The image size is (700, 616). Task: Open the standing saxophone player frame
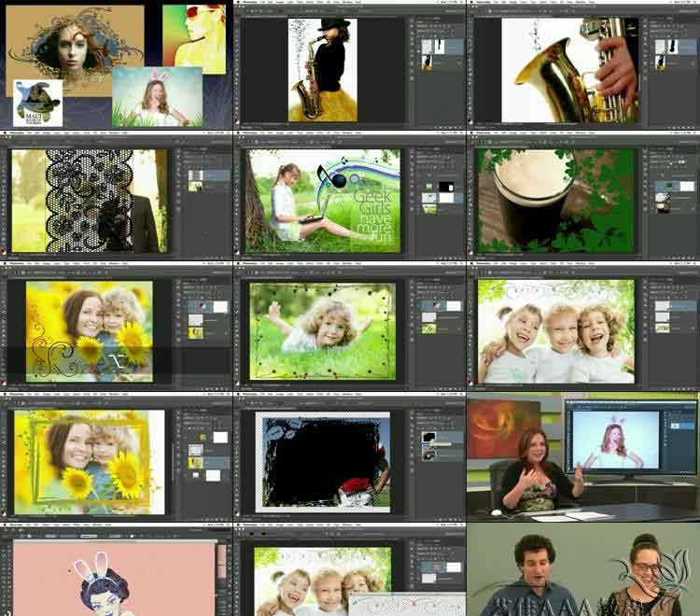(x=322, y=70)
